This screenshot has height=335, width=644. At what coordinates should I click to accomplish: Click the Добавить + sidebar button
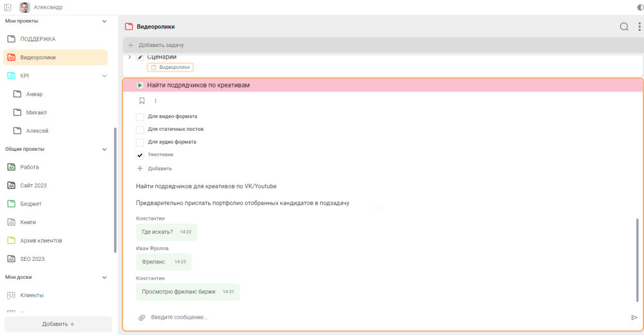click(58, 324)
